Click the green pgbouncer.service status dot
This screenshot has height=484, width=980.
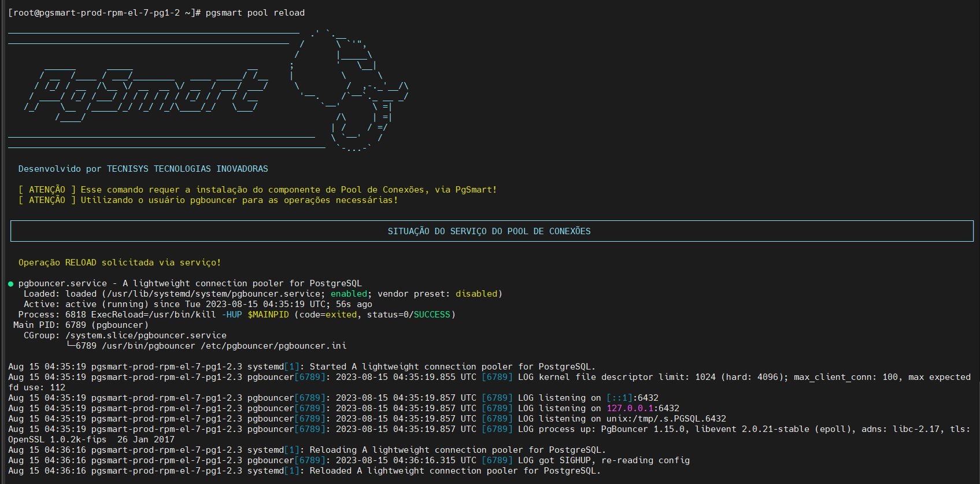(x=11, y=284)
